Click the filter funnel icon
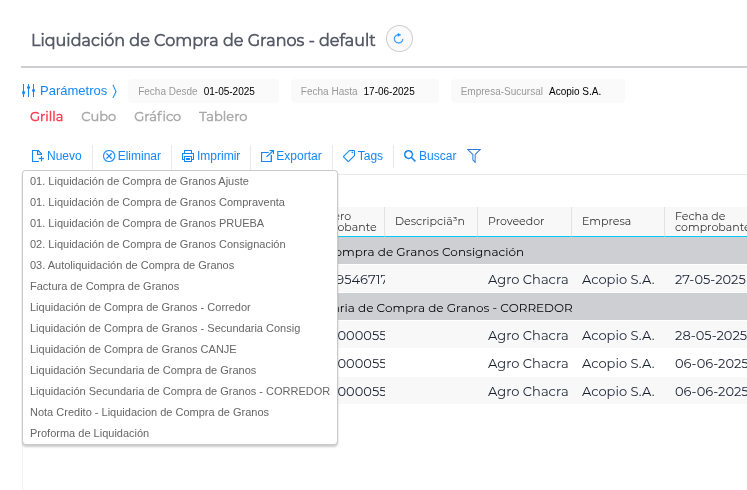The width and height of the screenshot is (747, 490). pyautogui.click(x=474, y=156)
